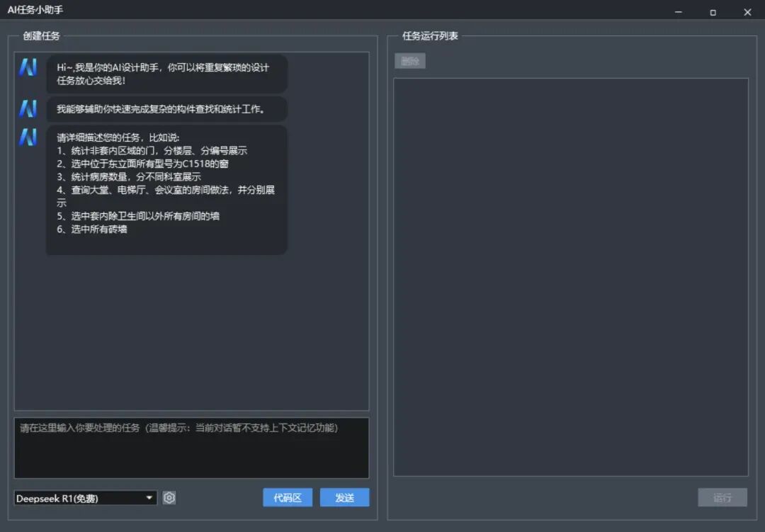Open the Deepseek R1(免费) model selector
The height and width of the screenshot is (532, 765).
[86, 498]
